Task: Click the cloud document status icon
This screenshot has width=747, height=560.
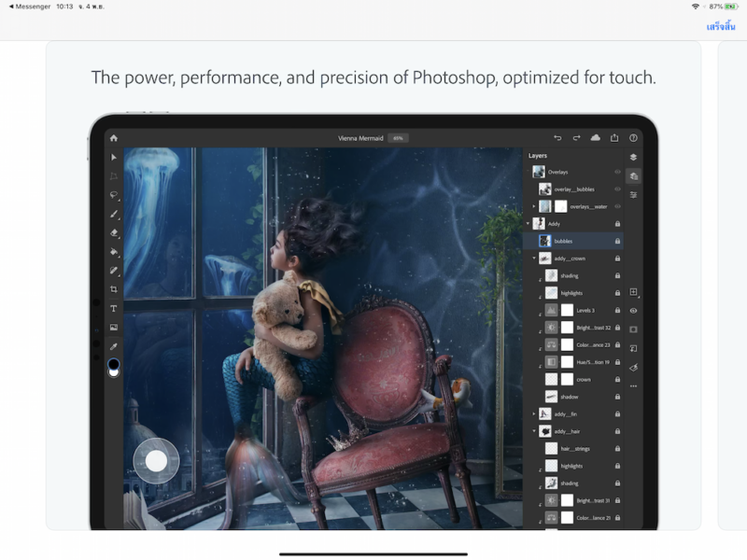Action: tap(596, 138)
